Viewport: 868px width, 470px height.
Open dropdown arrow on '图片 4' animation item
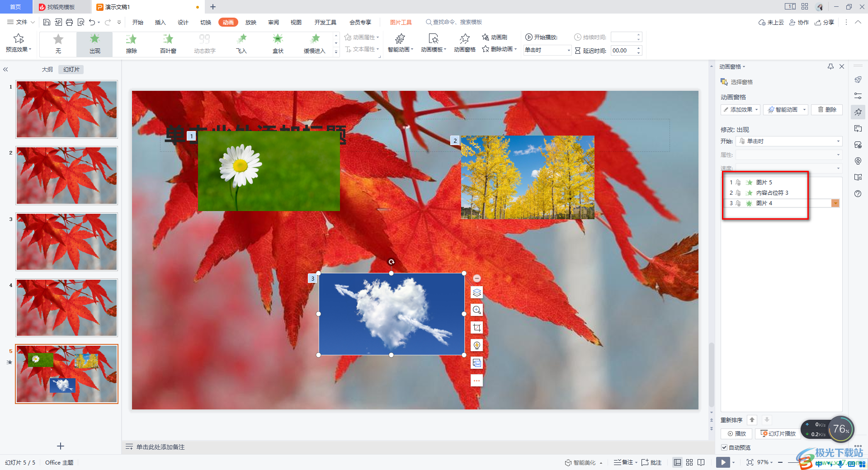coord(835,203)
